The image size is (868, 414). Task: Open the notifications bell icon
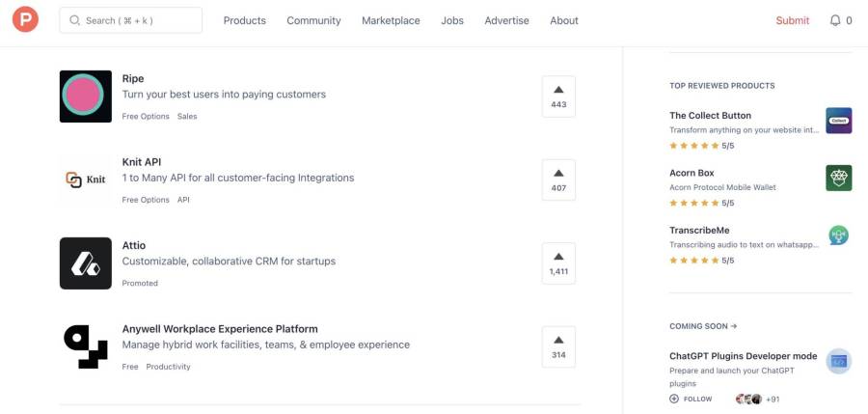(835, 20)
